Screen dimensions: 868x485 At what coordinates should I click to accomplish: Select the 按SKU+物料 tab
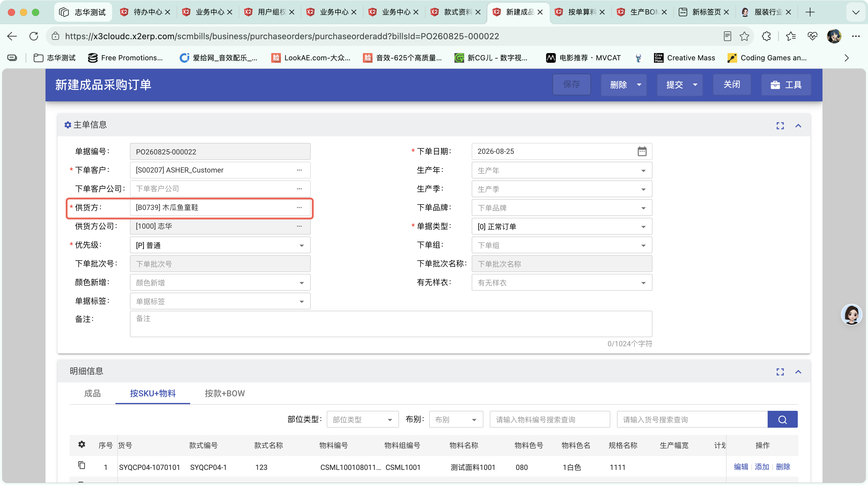(153, 393)
